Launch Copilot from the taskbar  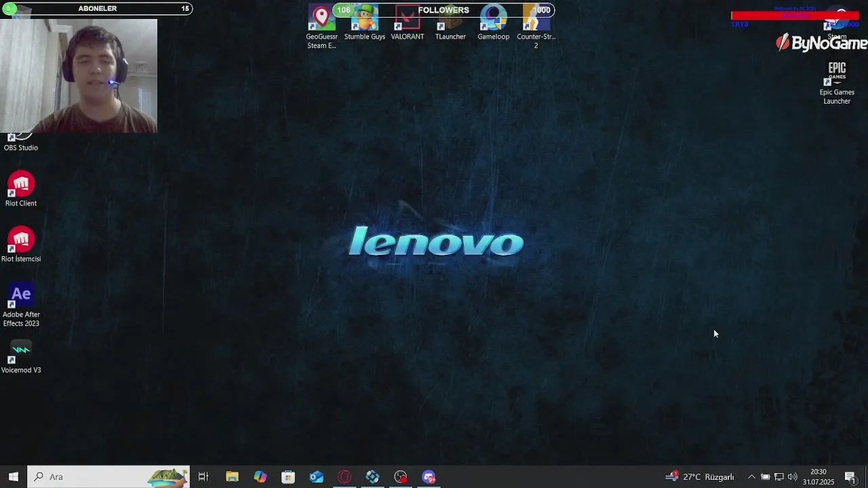click(x=260, y=476)
